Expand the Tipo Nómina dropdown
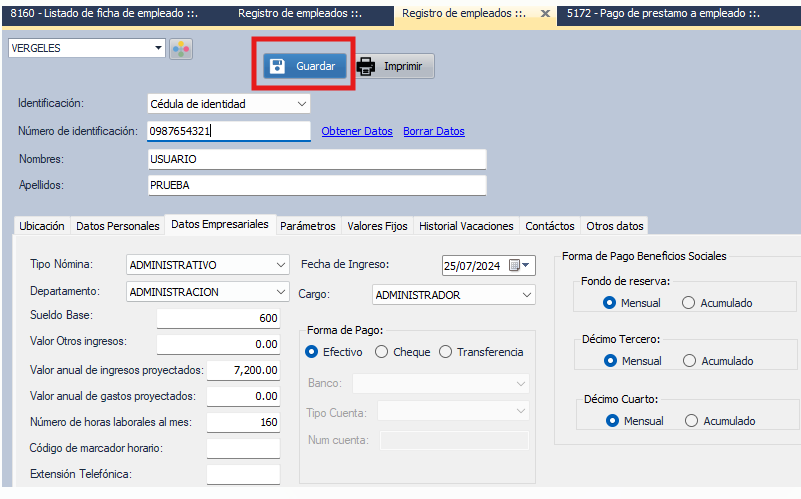The width and height of the screenshot is (801, 499). [280, 265]
